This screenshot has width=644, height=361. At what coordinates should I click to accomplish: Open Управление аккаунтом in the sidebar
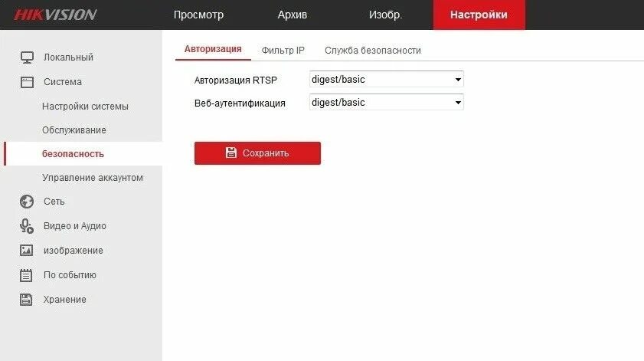pyautogui.click(x=93, y=178)
